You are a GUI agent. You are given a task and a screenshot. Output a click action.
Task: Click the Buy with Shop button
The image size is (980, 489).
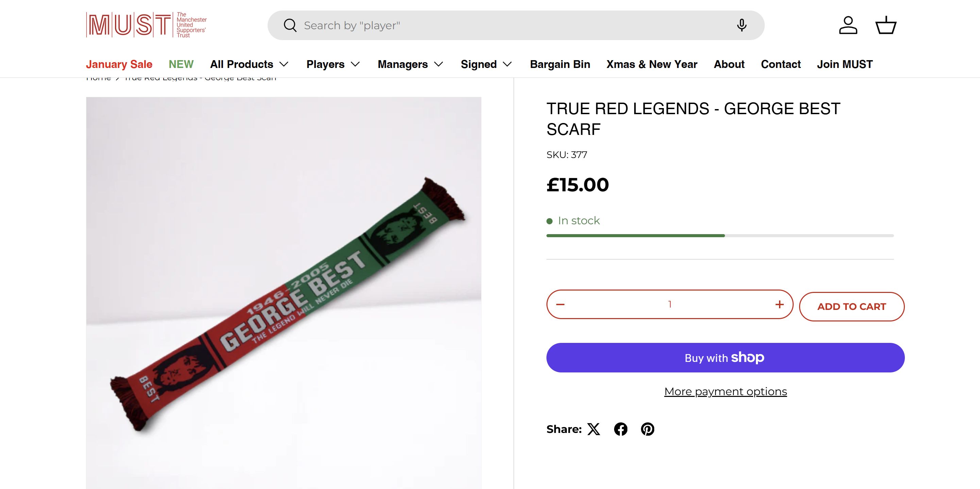[x=725, y=357]
